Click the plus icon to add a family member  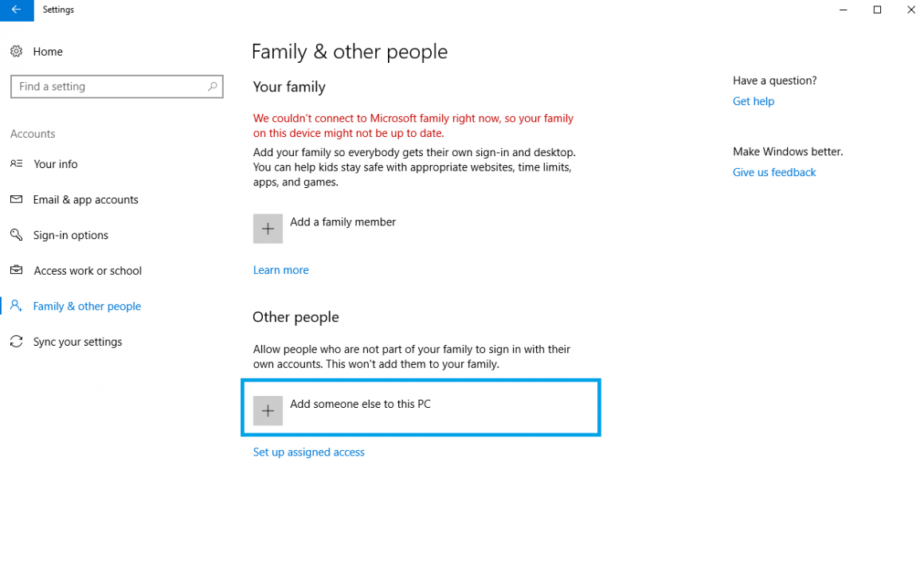point(268,229)
